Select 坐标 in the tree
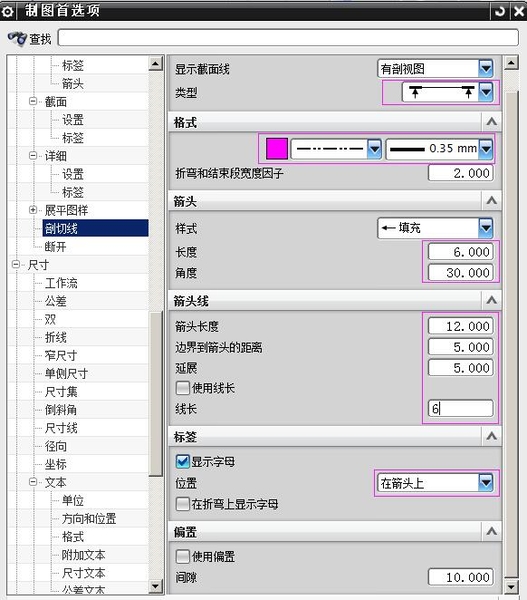 (55, 464)
